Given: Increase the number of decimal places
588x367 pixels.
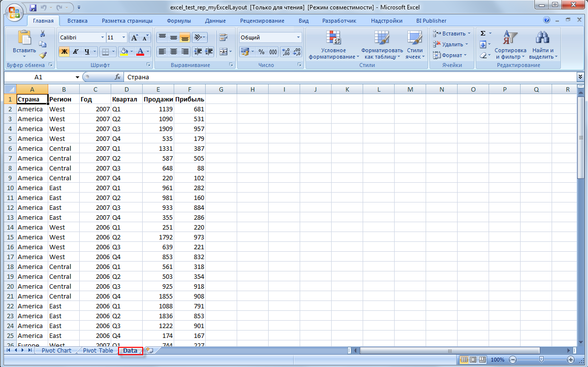Looking at the screenshot, I should click(286, 51).
